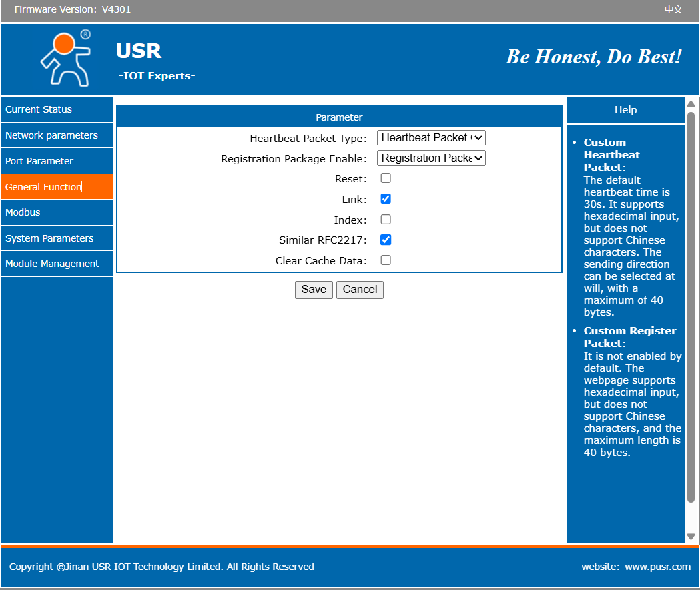
Task: Enable the Reset checkbox
Action: [386, 178]
